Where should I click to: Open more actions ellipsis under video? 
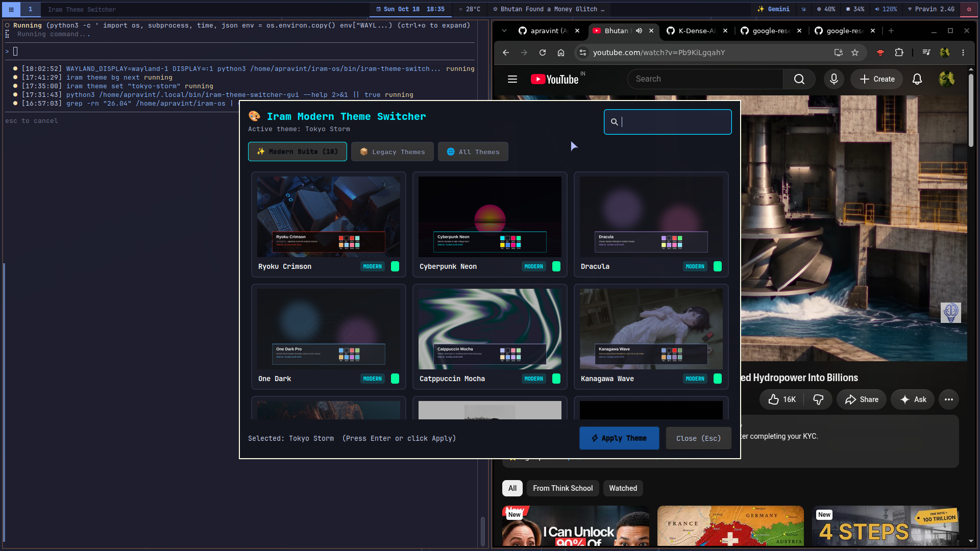pos(949,399)
